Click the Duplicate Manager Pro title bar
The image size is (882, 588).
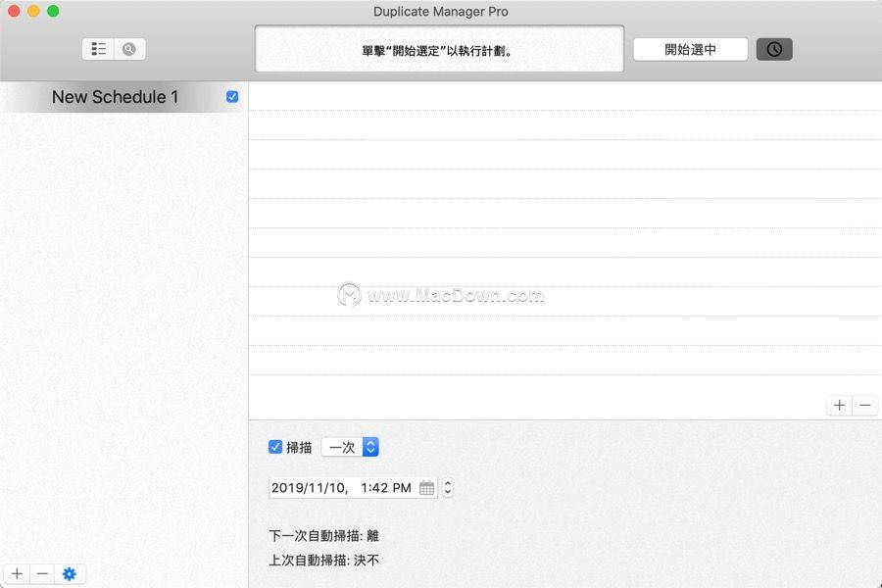pos(440,11)
